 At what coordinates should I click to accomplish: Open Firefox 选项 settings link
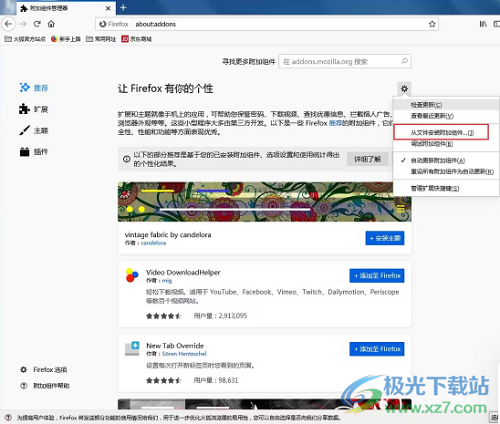point(50,370)
